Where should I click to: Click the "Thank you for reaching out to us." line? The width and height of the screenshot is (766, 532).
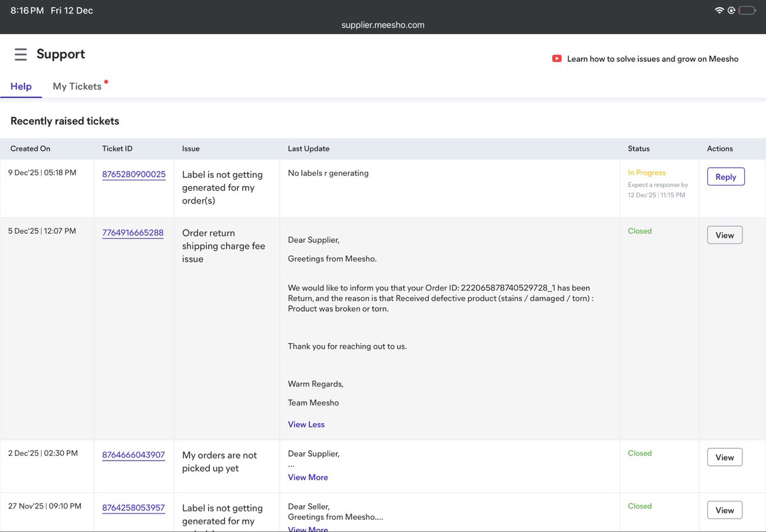tap(347, 346)
